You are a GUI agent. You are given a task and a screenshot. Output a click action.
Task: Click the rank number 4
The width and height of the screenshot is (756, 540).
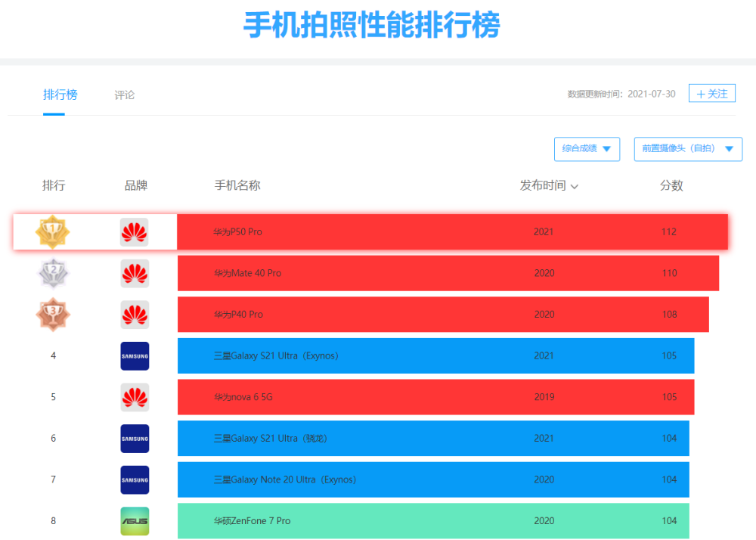[x=53, y=355]
